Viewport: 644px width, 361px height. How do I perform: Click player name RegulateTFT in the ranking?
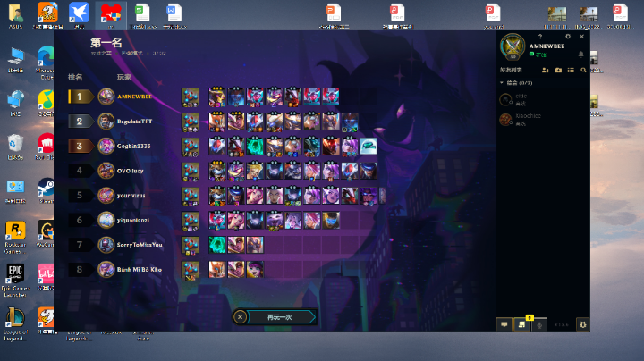tap(135, 122)
